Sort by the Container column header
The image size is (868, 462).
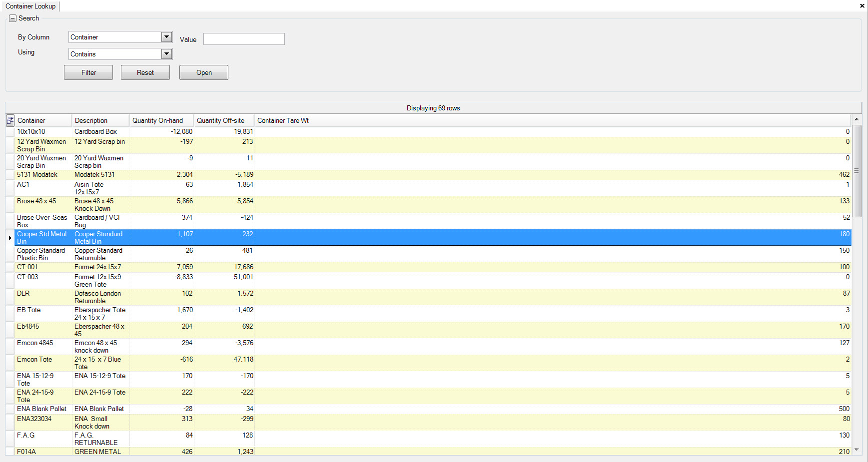coord(43,120)
